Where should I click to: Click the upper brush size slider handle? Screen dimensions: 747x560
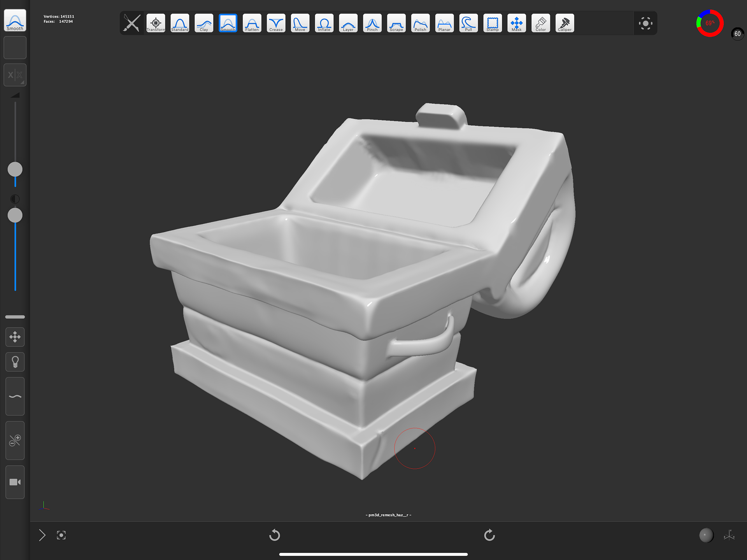[x=15, y=169]
